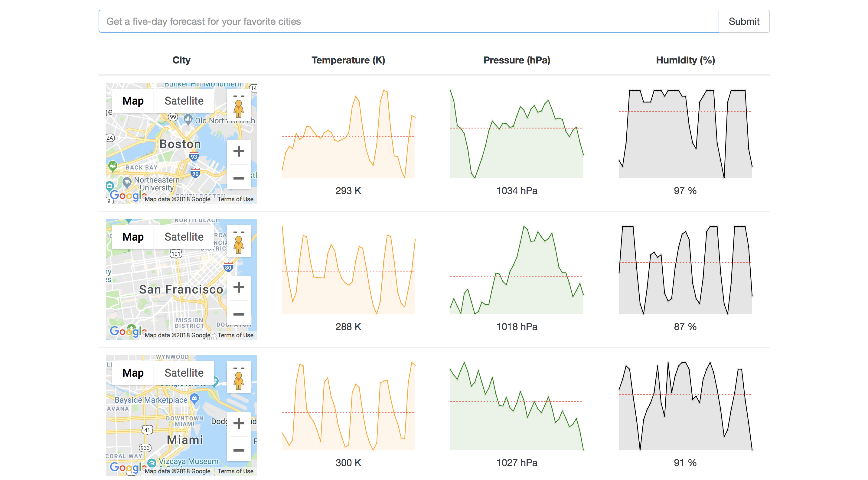The image size is (868, 480).
Task: Zoom out on the San Francisco map
Action: (239, 314)
